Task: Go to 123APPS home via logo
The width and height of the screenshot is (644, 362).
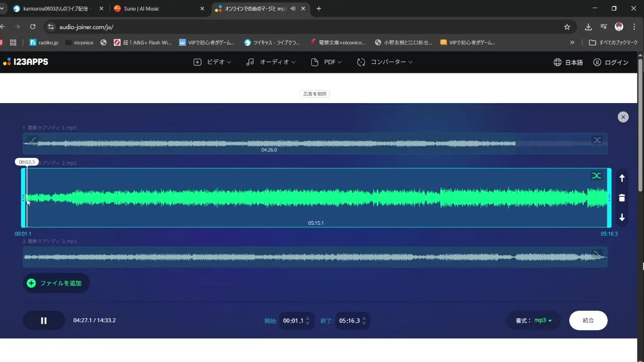Action: [x=26, y=62]
